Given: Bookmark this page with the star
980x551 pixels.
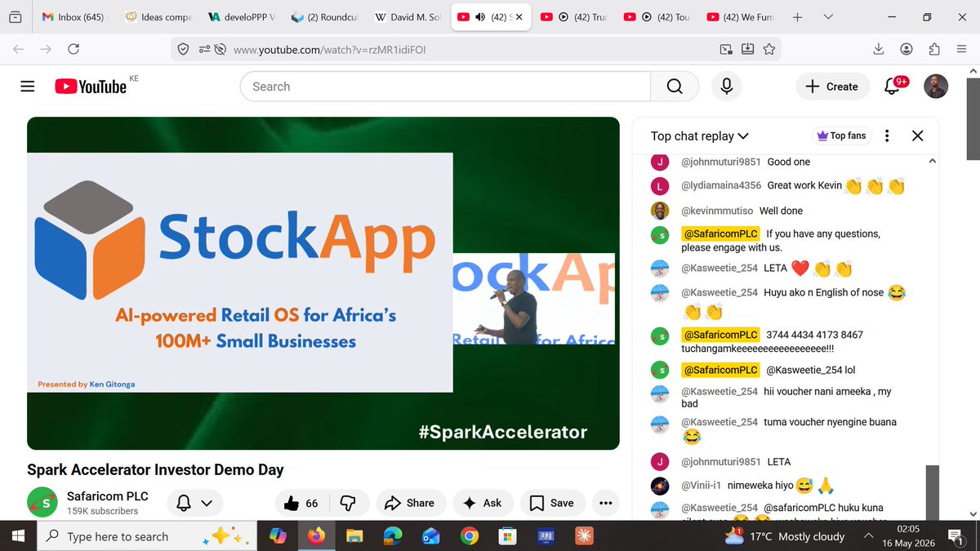Looking at the screenshot, I should coord(768,50).
